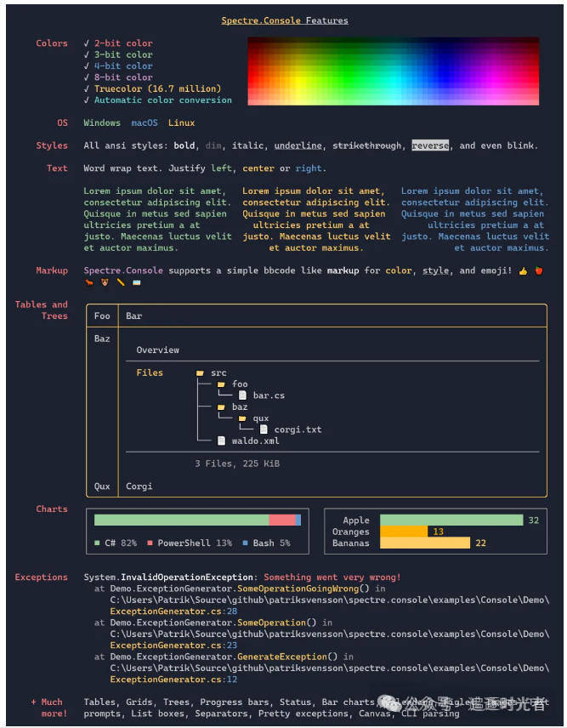Image resolution: width=567 pixels, height=728 pixels.
Task: Click the orange animal emoji in Markup
Action: pyautogui.click(x=89, y=282)
